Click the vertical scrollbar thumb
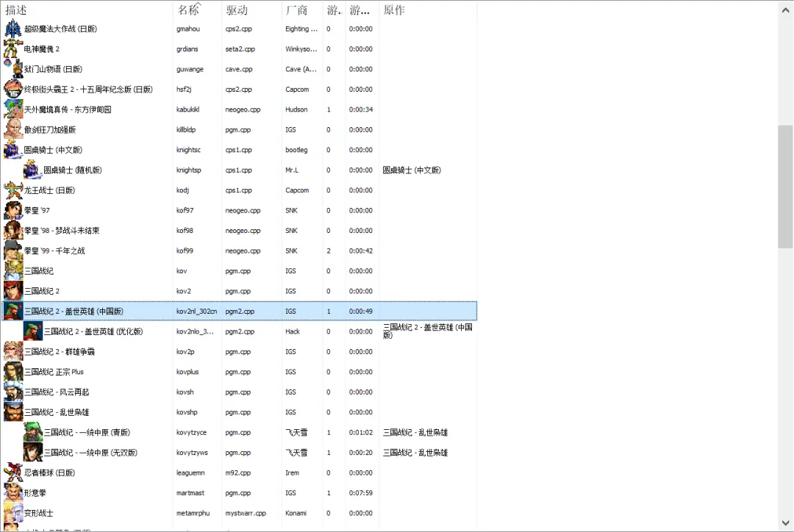Image resolution: width=794 pixels, height=532 pixels. (785, 187)
